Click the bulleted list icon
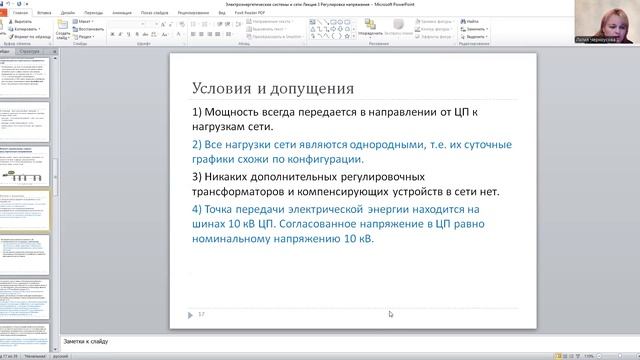Screen dimensions: 640x360 [x=194, y=24]
